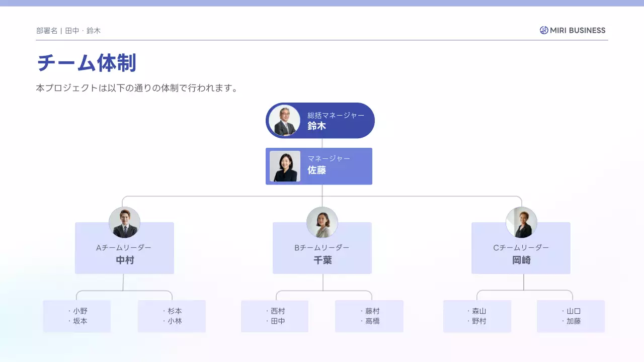This screenshot has height=362, width=644.
Task: Click the Bチームリーダー 千葉 box
Action: point(322,254)
